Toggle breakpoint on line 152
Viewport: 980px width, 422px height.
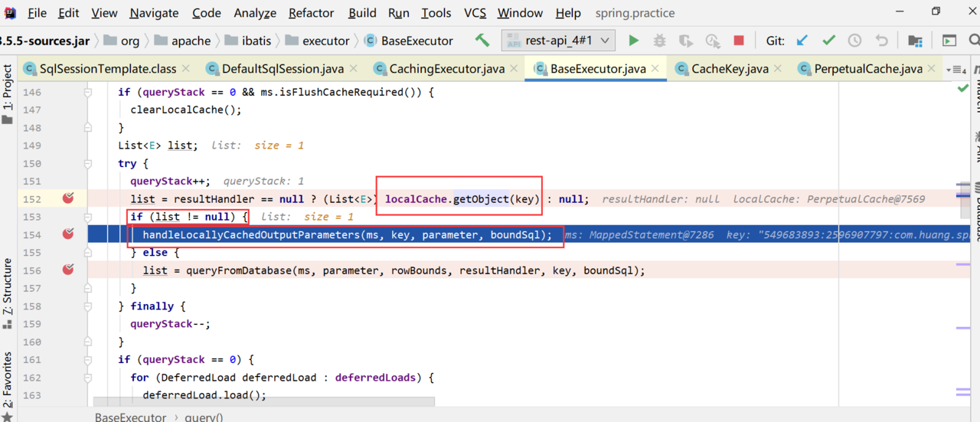tap(68, 198)
